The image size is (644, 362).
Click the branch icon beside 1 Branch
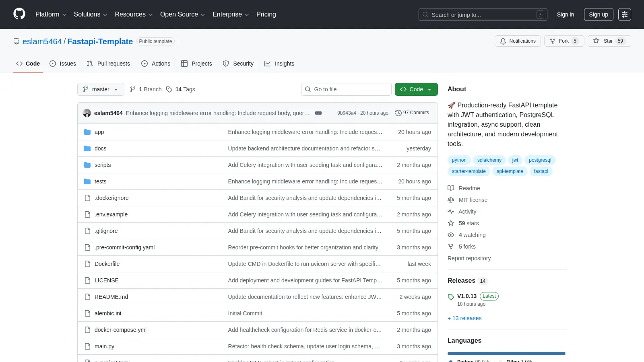pyautogui.click(x=133, y=89)
